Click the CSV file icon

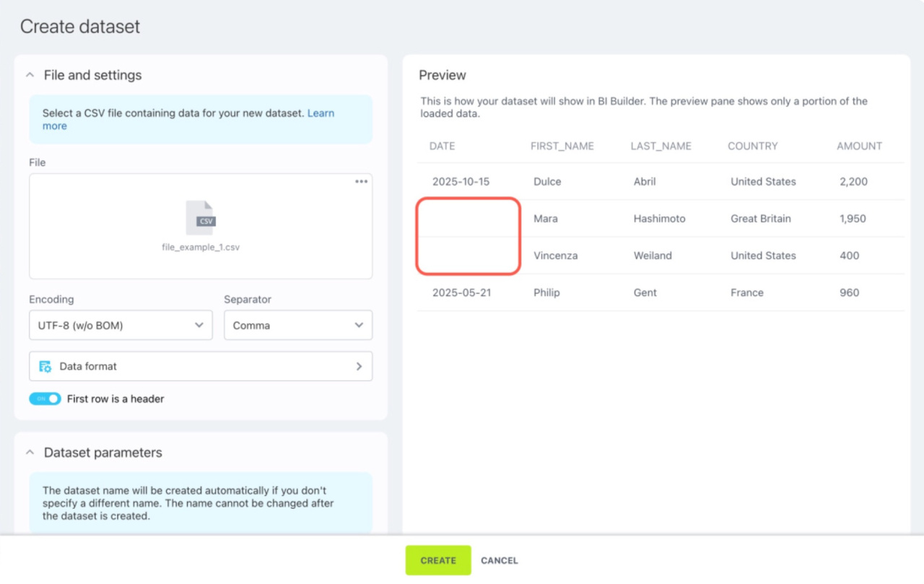point(201,218)
